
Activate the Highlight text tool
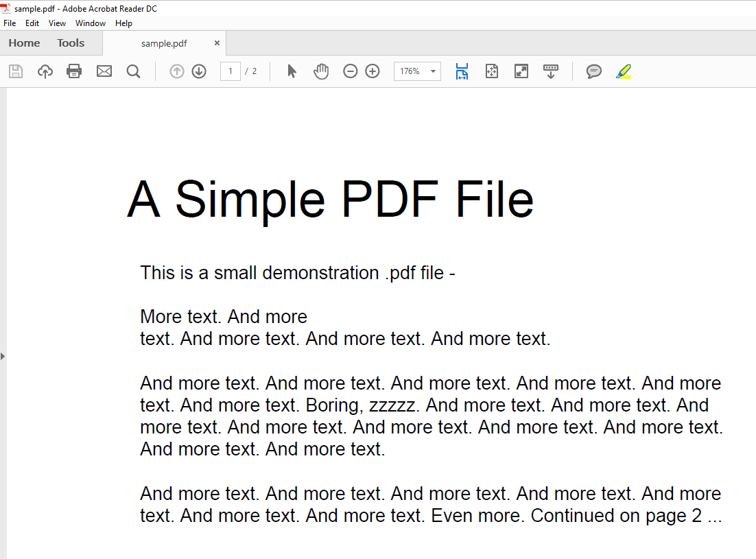[x=623, y=71]
